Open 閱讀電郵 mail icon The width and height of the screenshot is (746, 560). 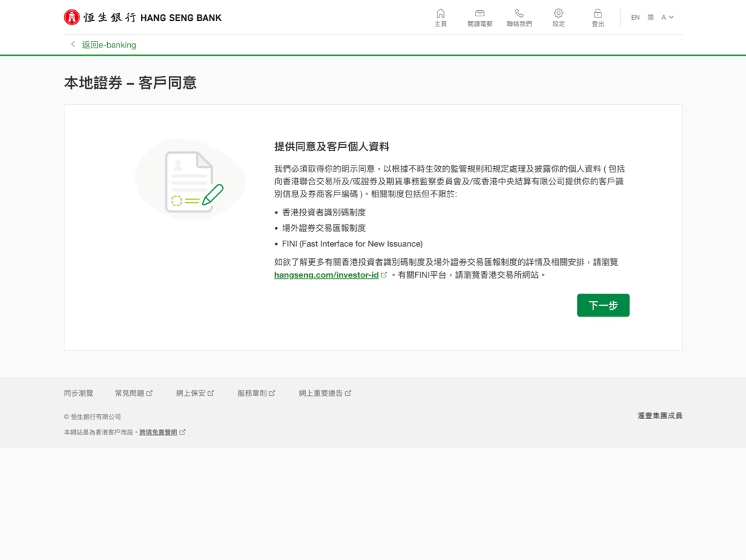coord(479,18)
